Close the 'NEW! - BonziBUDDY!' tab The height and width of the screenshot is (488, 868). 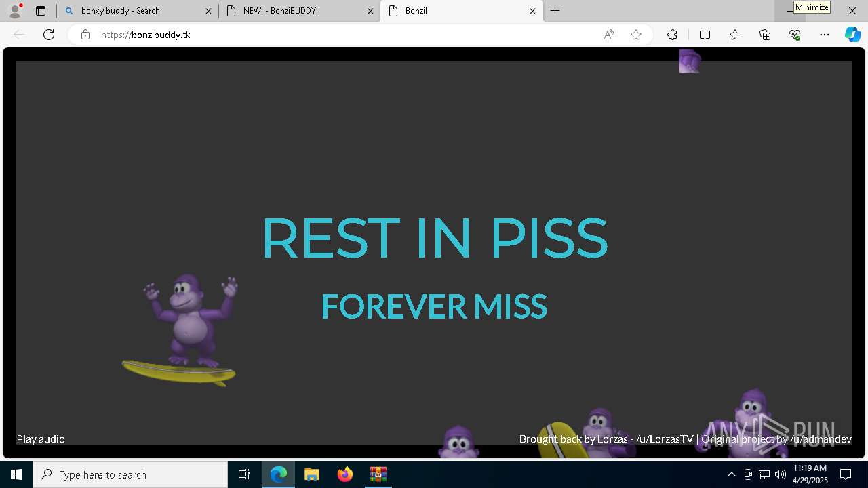tap(370, 11)
